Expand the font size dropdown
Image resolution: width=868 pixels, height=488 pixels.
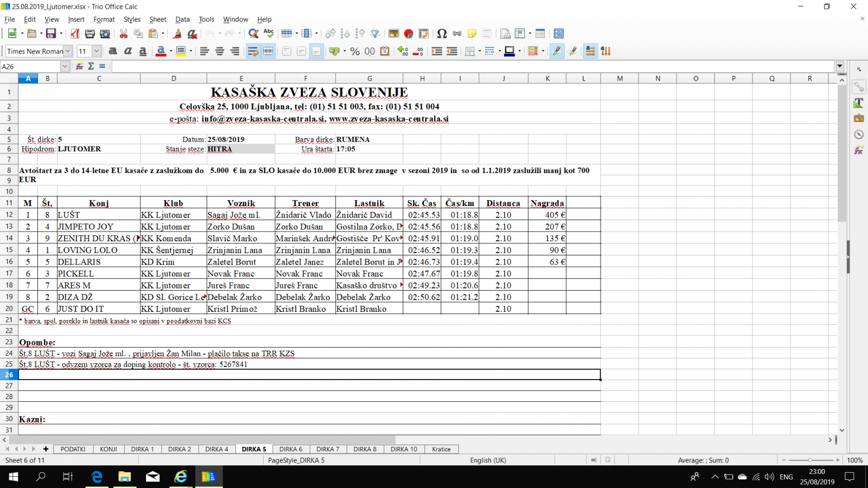click(x=97, y=51)
